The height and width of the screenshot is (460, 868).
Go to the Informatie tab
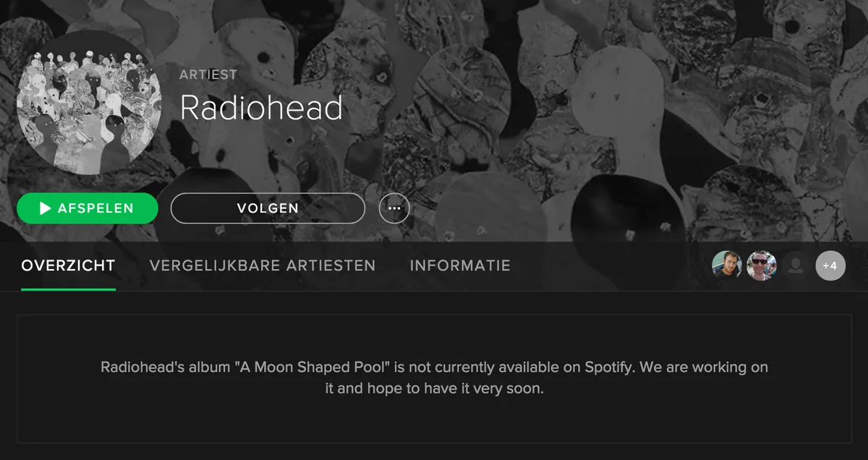(x=460, y=265)
